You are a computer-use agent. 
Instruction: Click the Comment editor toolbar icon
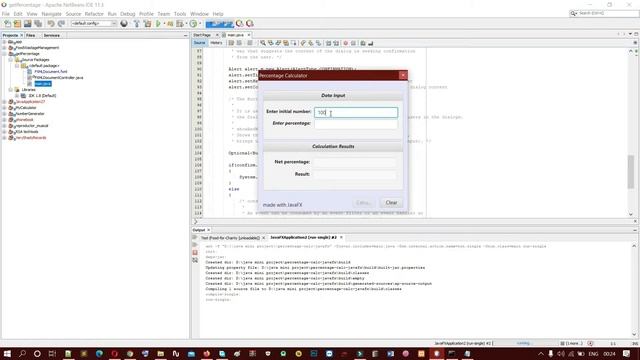(x=363, y=43)
